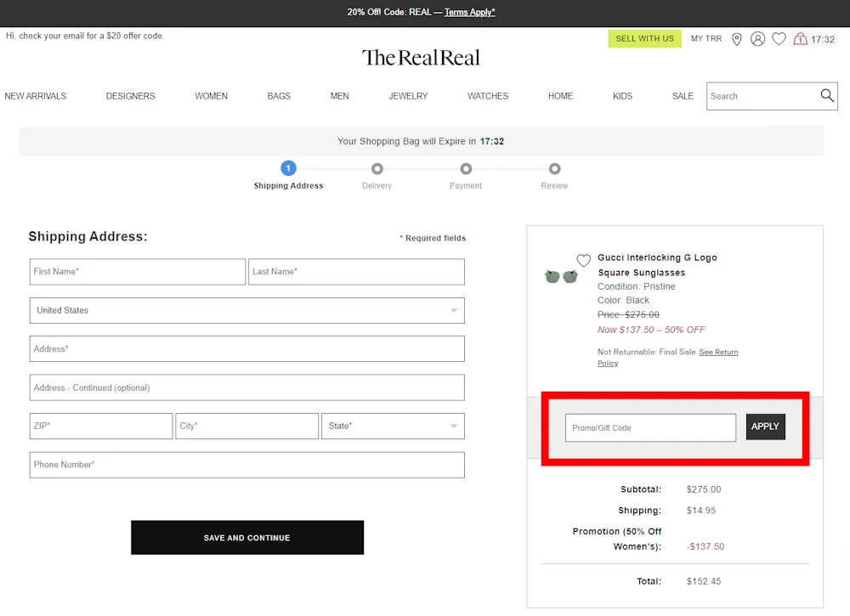This screenshot has height=616, width=850.
Task: Select the Delivery step circle
Action: (377, 169)
